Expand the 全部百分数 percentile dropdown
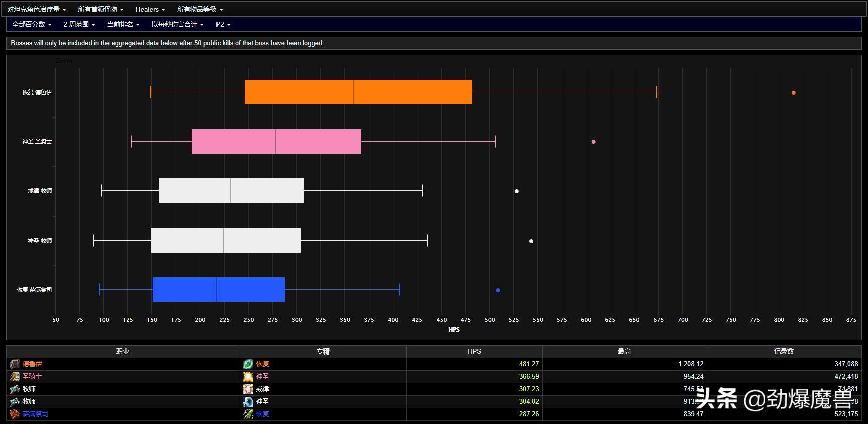Image resolution: width=868 pixels, height=424 pixels. [32, 24]
